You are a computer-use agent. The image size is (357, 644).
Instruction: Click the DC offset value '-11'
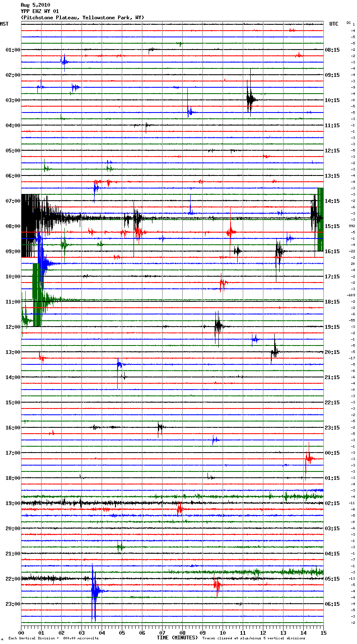pos(352,503)
